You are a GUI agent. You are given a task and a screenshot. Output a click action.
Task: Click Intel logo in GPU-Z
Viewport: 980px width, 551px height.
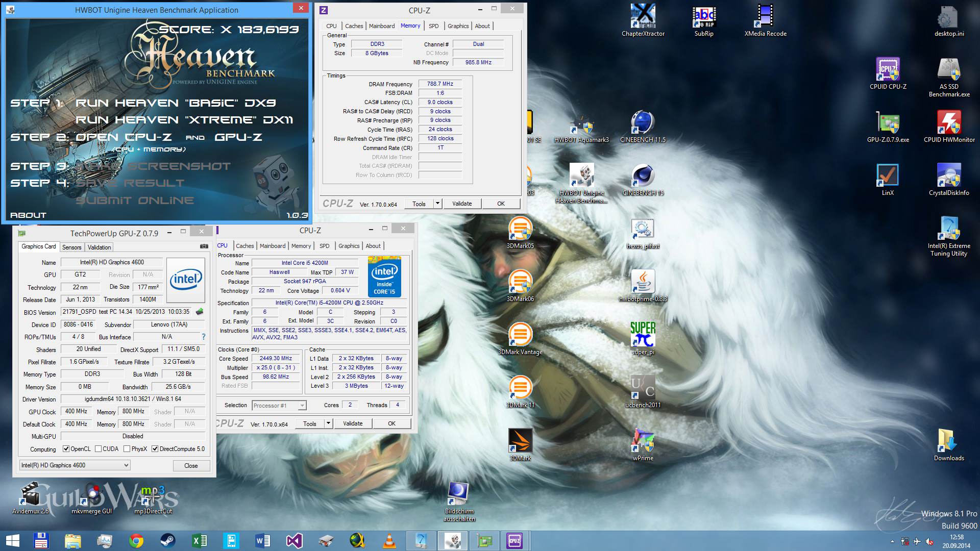pos(186,280)
